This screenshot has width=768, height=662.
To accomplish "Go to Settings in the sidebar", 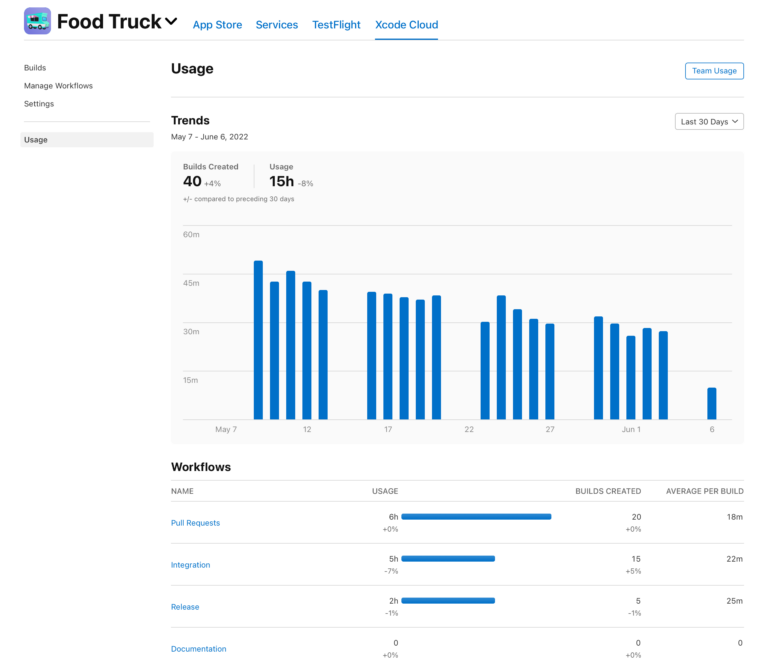I will (39, 104).
